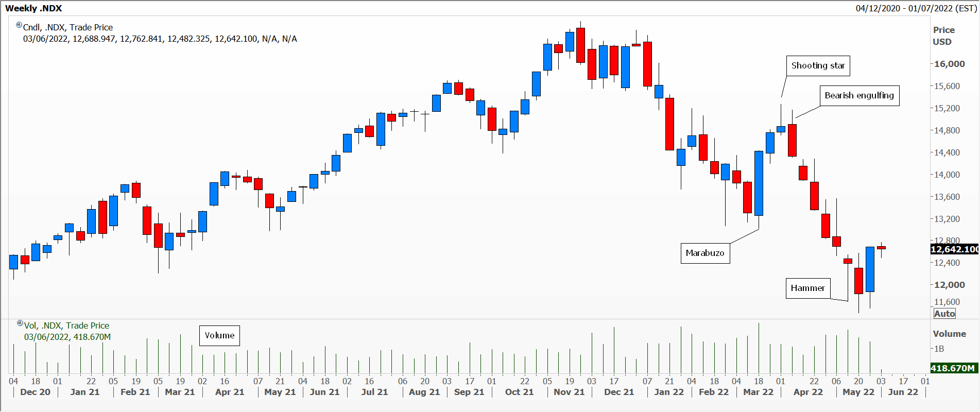
Task: Click the 1B volume axis label
Action: tap(939, 349)
